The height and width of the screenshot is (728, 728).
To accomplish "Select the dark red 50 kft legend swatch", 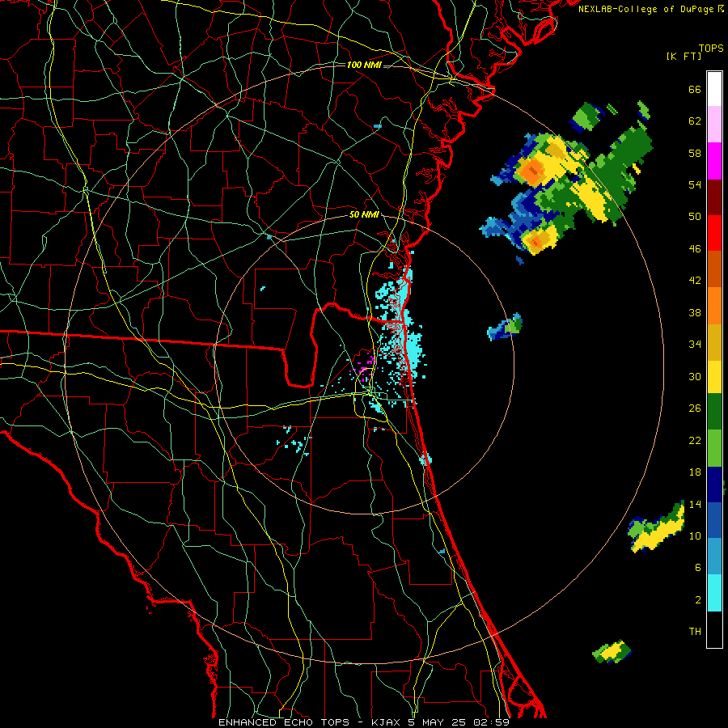I will click(x=714, y=197).
